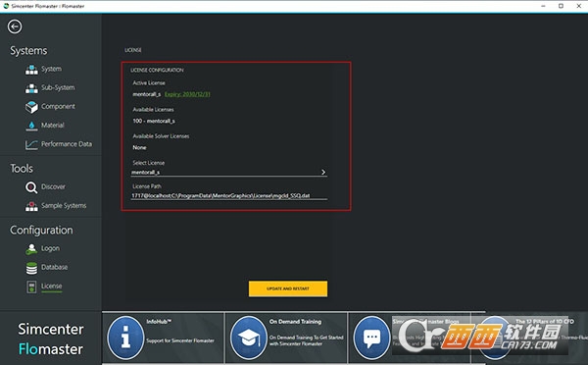Close the Flomaster window

tap(579, 6)
